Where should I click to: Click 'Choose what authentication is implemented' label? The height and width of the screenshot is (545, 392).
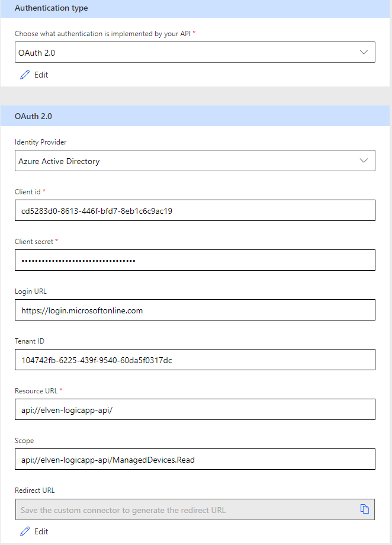point(102,34)
